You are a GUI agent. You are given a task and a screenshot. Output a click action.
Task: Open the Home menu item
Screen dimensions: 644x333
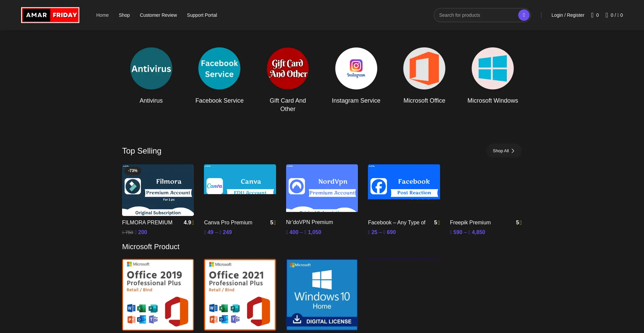pyautogui.click(x=102, y=15)
